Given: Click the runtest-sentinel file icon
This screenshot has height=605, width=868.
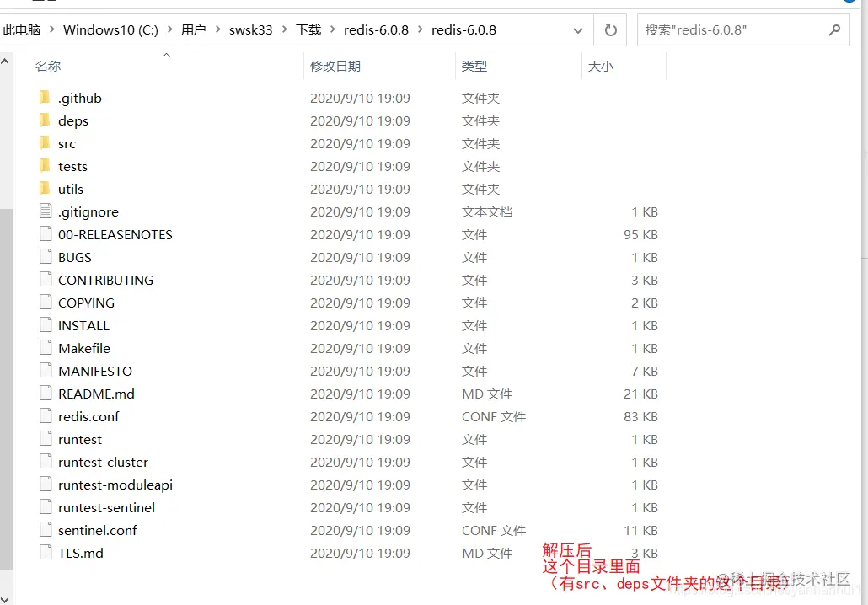Looking at the screenshot, I should point(46,506).
